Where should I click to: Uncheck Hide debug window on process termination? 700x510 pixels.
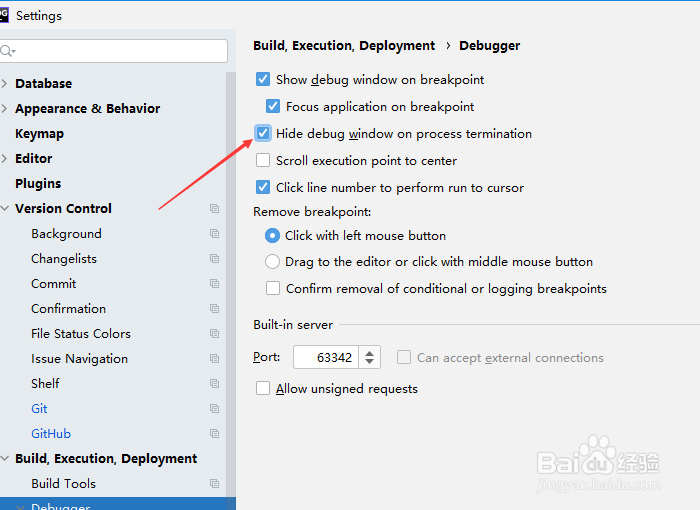263,133
